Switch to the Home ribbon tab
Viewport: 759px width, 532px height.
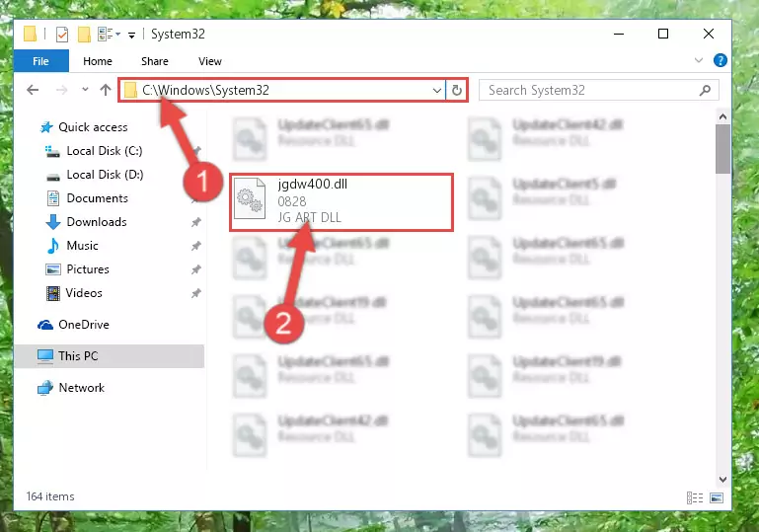pyautogui.click(x=98, y=61)
